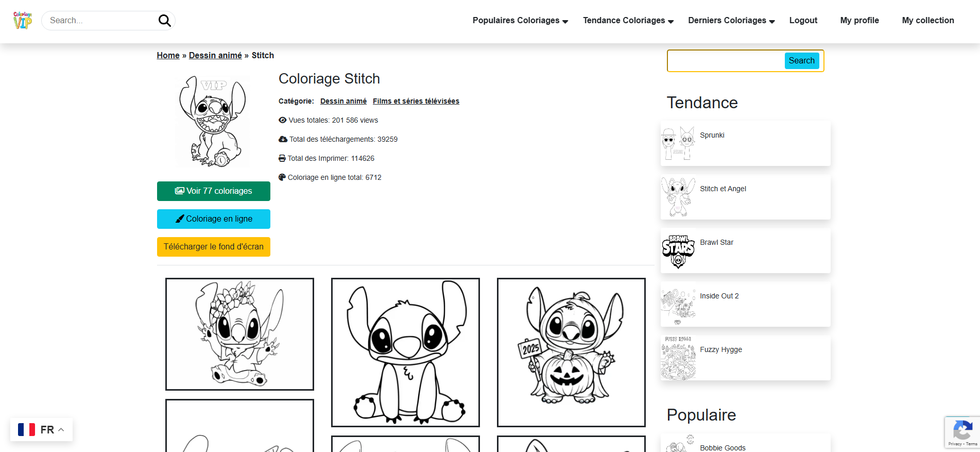Click the cloud download icon beside Total des téléchargements
Image resolution: width=980 pixels, height=452 pixels.
[283, 139]
